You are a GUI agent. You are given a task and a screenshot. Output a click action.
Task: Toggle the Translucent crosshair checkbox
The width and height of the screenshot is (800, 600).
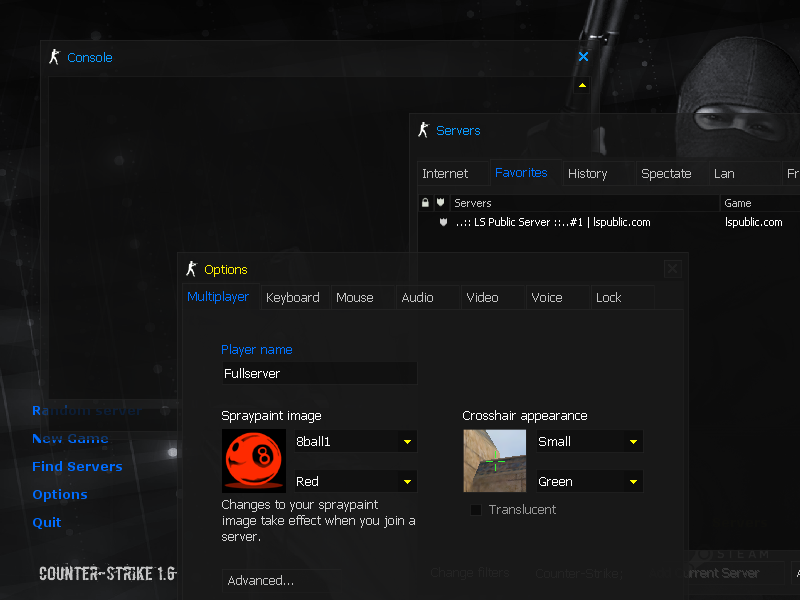476,510
